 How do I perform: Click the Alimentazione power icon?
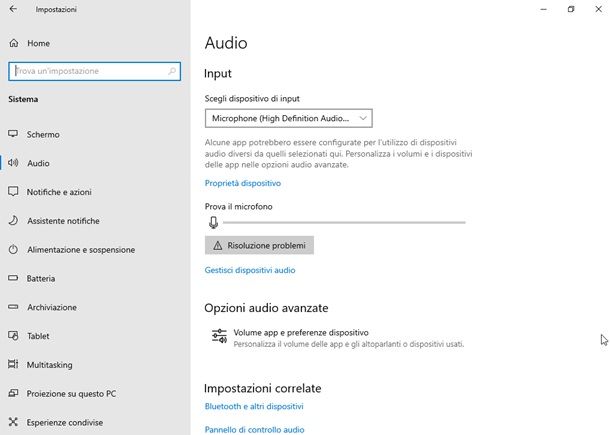pyautogui.click(x=13, y=249)
